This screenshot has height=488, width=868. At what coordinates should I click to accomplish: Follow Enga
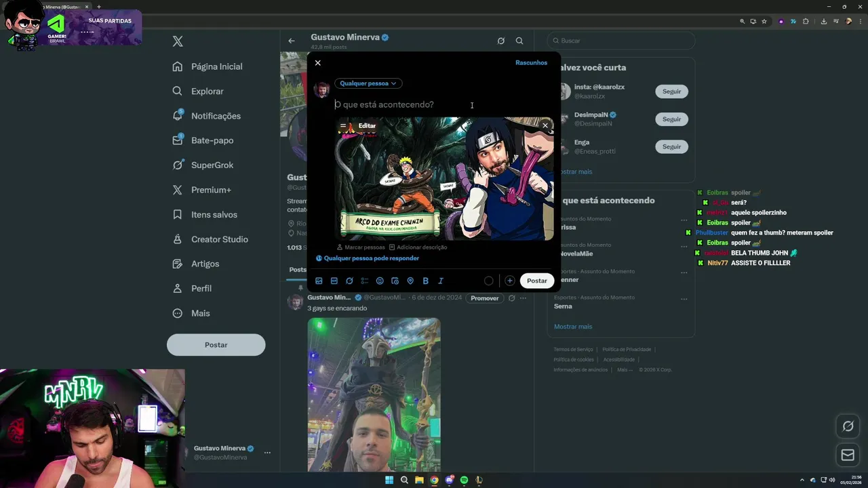pyautogui.click(x=671, y=146)
